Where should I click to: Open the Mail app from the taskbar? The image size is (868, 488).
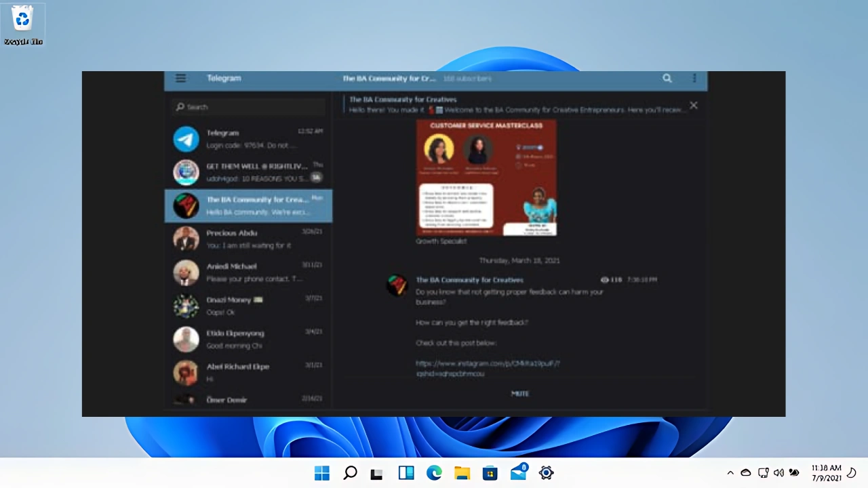518,472
